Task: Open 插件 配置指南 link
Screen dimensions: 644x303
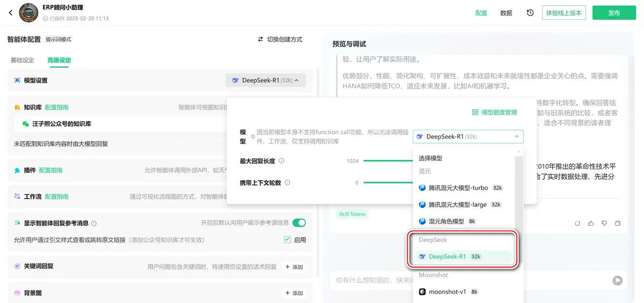Action: point(50,170)
